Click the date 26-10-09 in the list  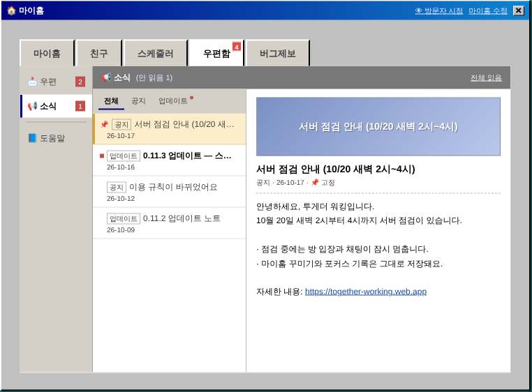pos(121,230)
